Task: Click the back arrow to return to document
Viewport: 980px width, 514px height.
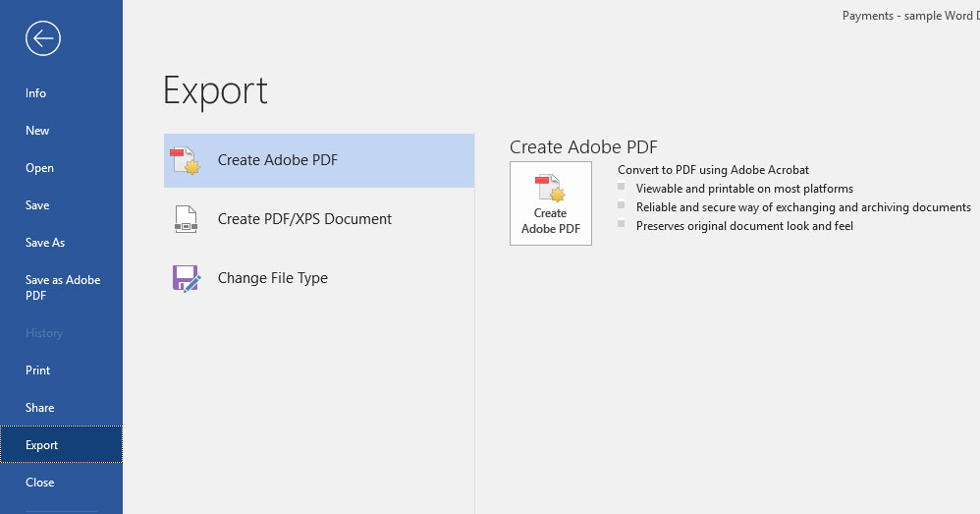Action: [43, 38]
